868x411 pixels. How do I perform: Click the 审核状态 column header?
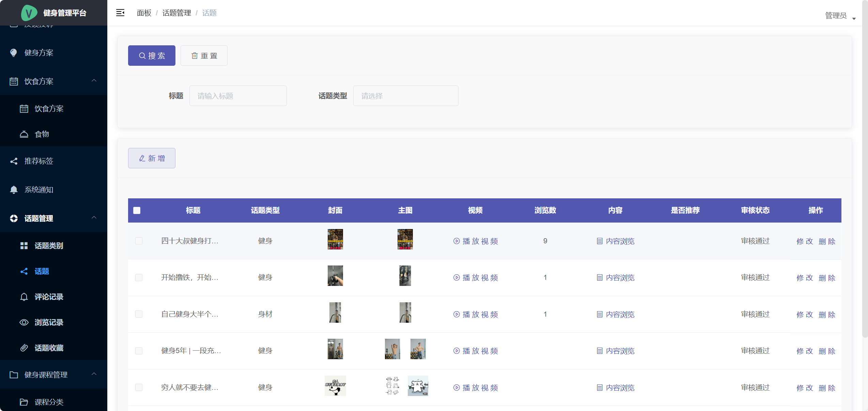tap(755, 211)
